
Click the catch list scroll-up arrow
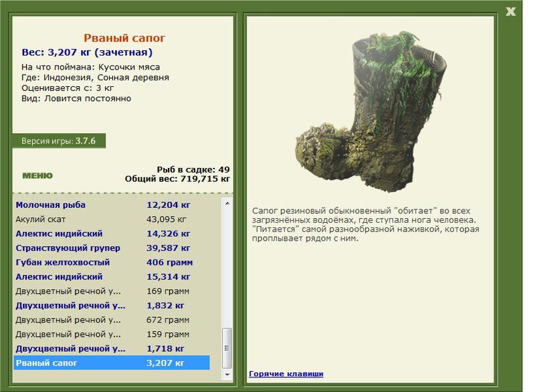pyautogui.click(x=227, y=203)
